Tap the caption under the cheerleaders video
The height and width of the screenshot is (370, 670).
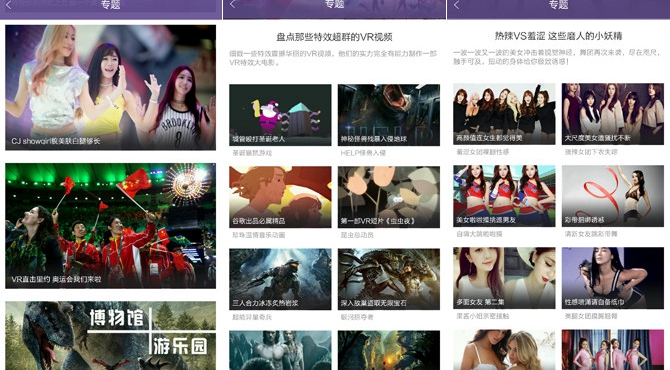(479, 234)
